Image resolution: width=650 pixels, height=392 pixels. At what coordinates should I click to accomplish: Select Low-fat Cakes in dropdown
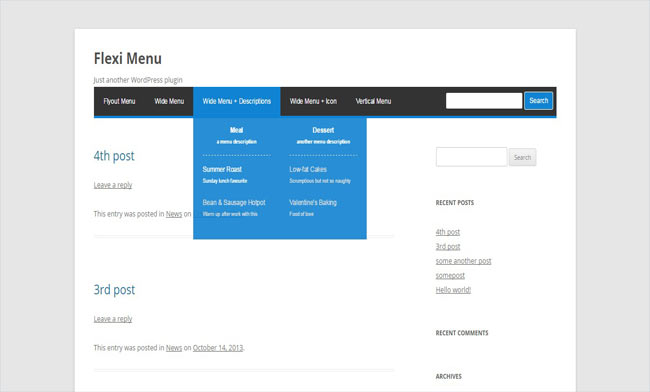pos(308,169)
